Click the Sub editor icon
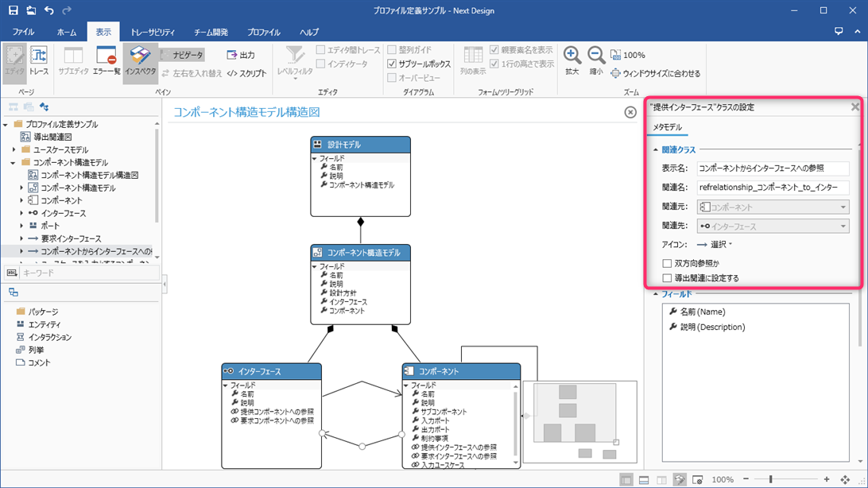868x488 pixels. pyautogui.click(x=73, y=60)
